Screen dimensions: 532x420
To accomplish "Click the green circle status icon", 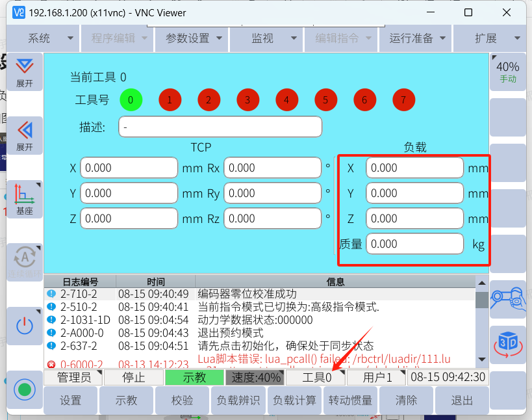I will (25, 389).
